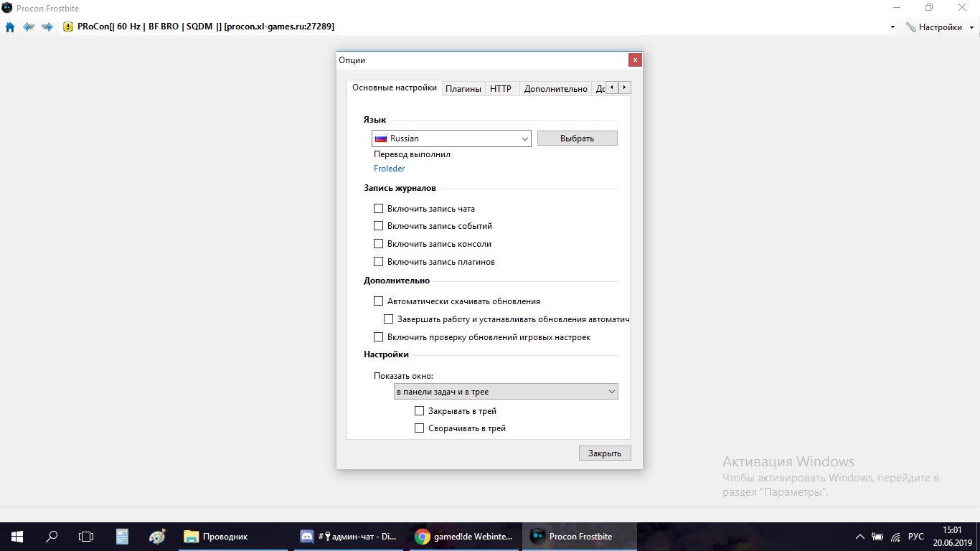Click the blue home icon in toolbar
The width and height of the screenshot is (980, 551).
(10, 27)
